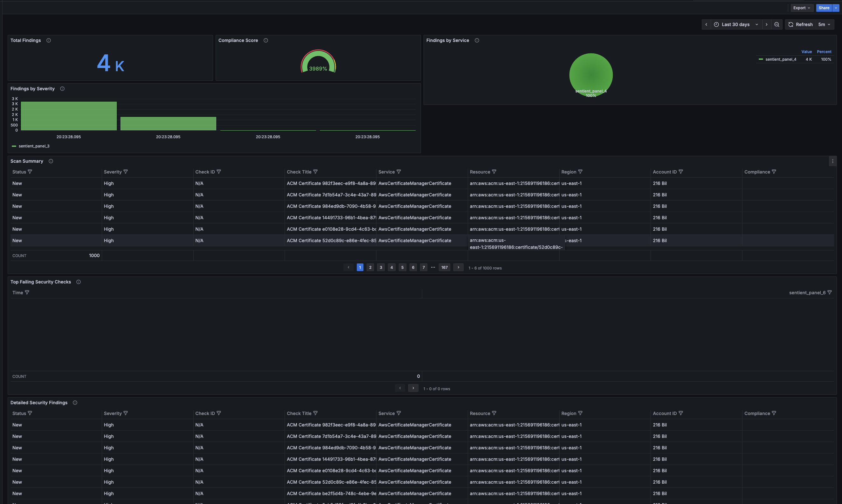Click info icon next to Findings by Severity
The height and width of the screenshot is (504, 842).
62,89
